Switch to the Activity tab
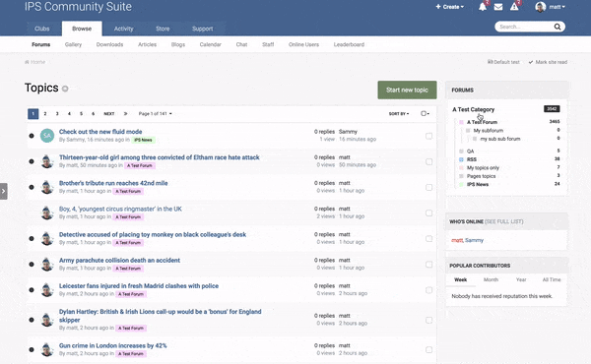 point(124,29)
